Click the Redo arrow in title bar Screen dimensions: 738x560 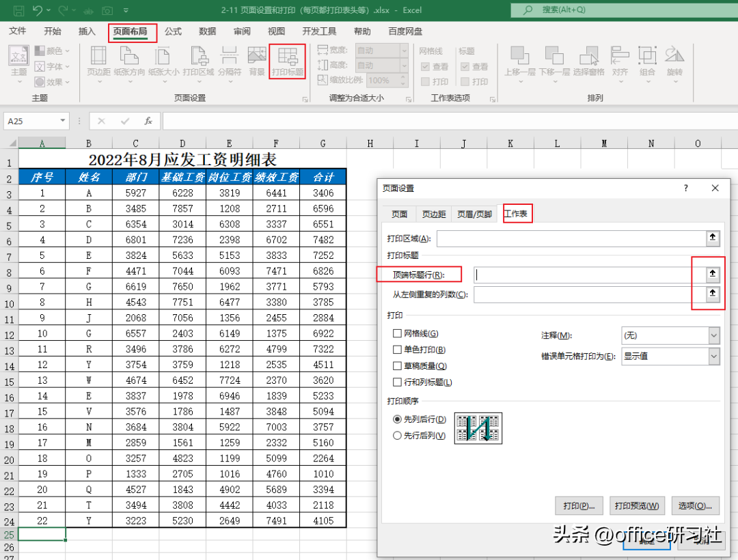63,10
